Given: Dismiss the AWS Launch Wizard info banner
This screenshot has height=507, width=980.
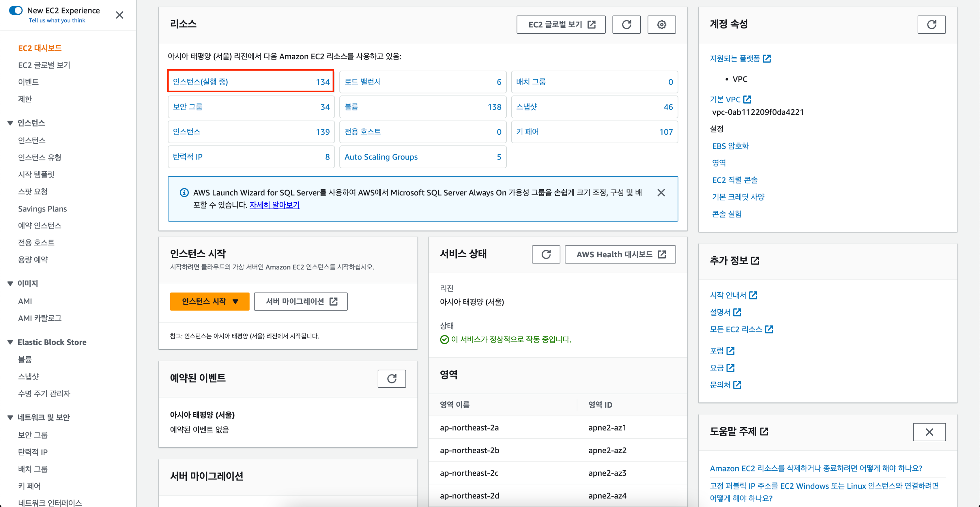Looking at the screenshot, I should (x=661, y=193).
